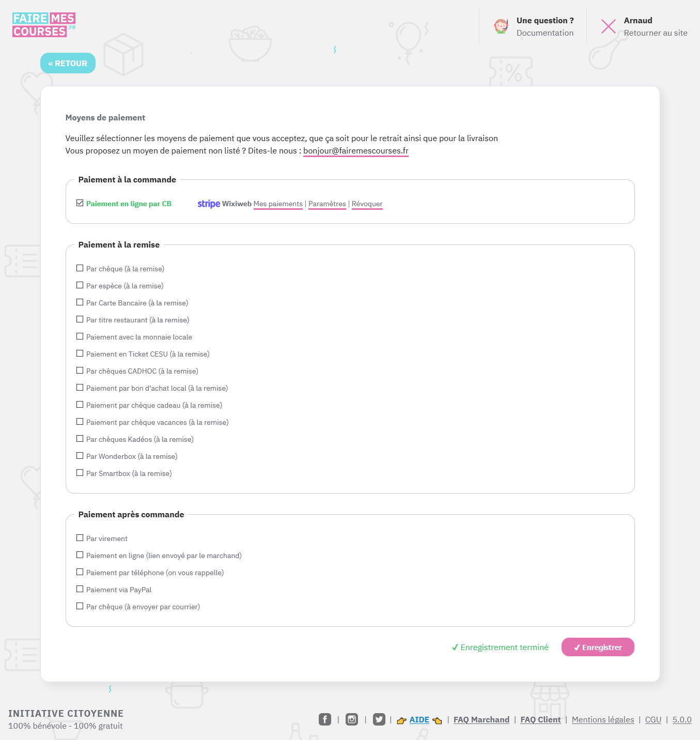The image size is (700, 740).
Task: Open the FAQ Marchand footer link
Action: (481, 719)
